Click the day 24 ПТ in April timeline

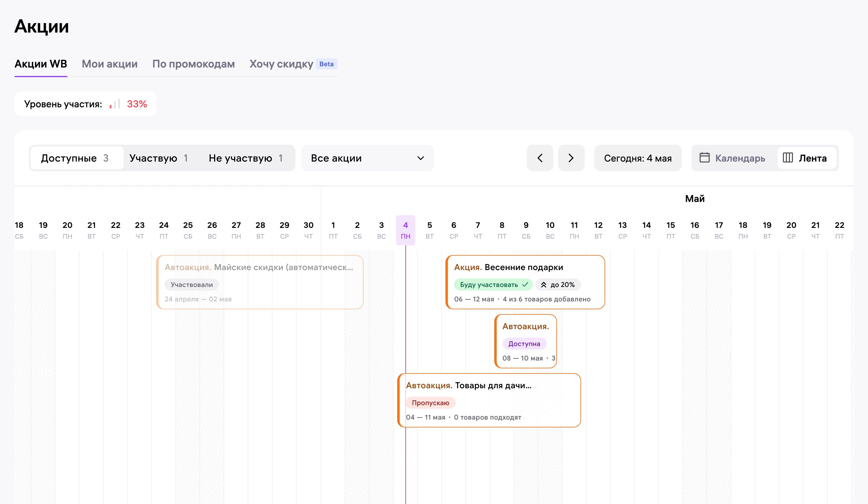[x=164, y=230]
